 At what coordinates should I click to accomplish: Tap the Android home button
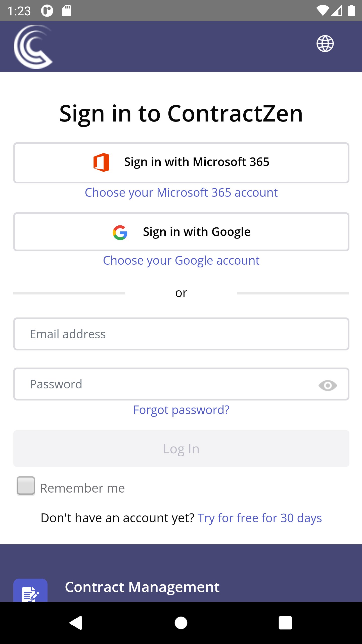(181, 623)
